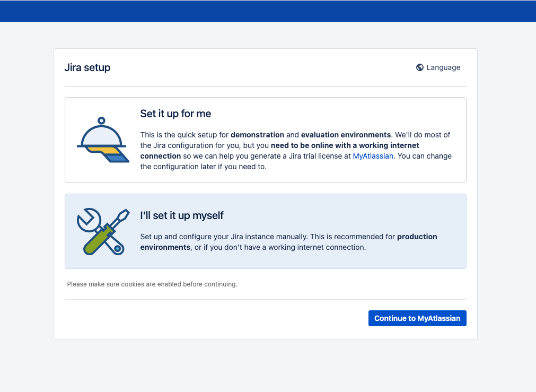This screenshot has height=392, width=536.
Task: Choose the 'I'll set it up myself' heading
Action: click(181, 215)
